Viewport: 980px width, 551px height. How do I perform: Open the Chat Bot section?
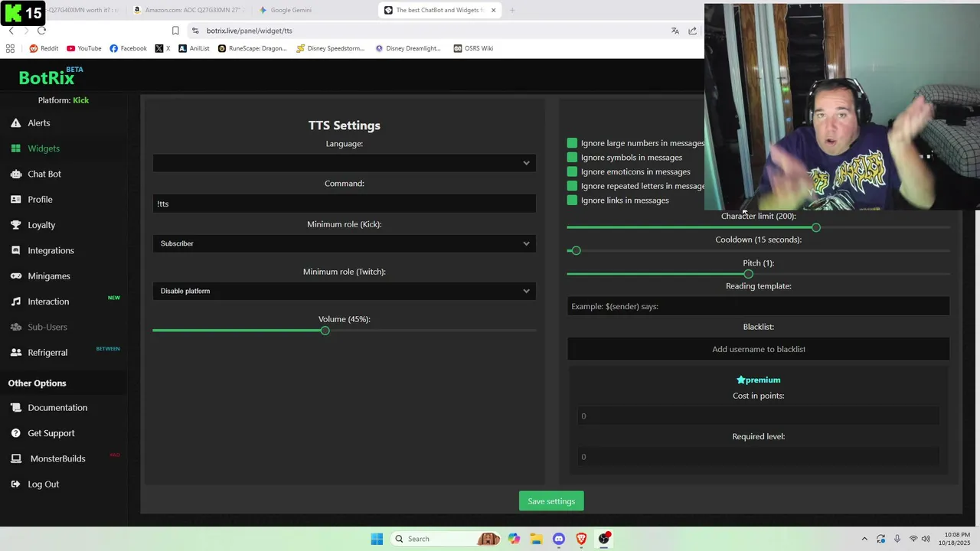(x=44, y=174)
